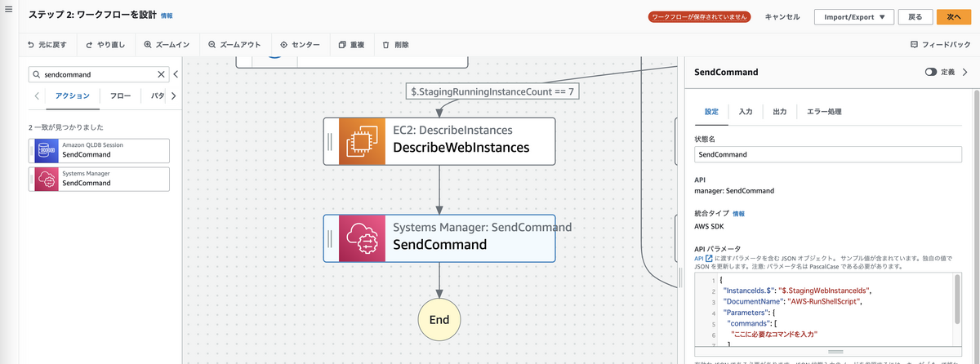Click the 2 一致が見つかりました results text
Screen dimensions: 980x364
click(68, 127)
